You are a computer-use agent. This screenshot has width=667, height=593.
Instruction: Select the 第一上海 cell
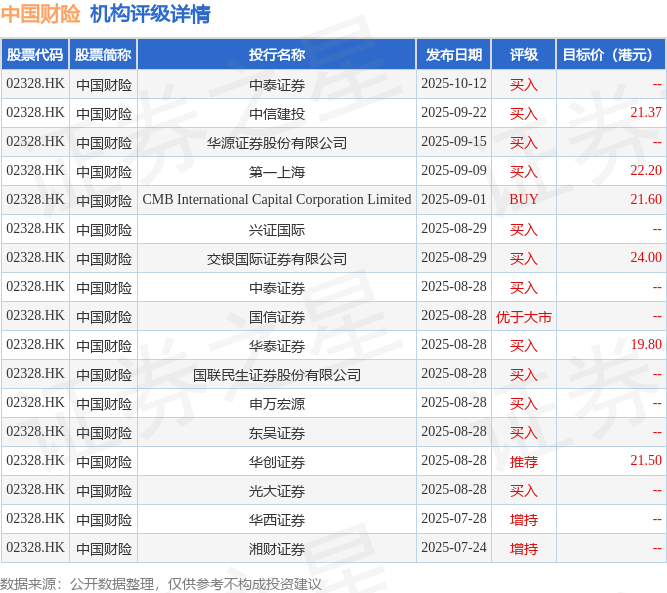pyautogui.click(x=276, y=171)
